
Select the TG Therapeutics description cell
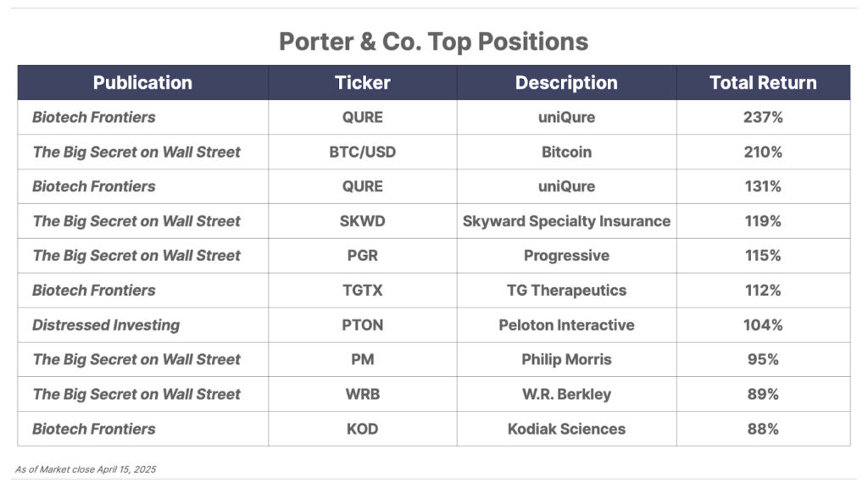[x=566, y=290]
